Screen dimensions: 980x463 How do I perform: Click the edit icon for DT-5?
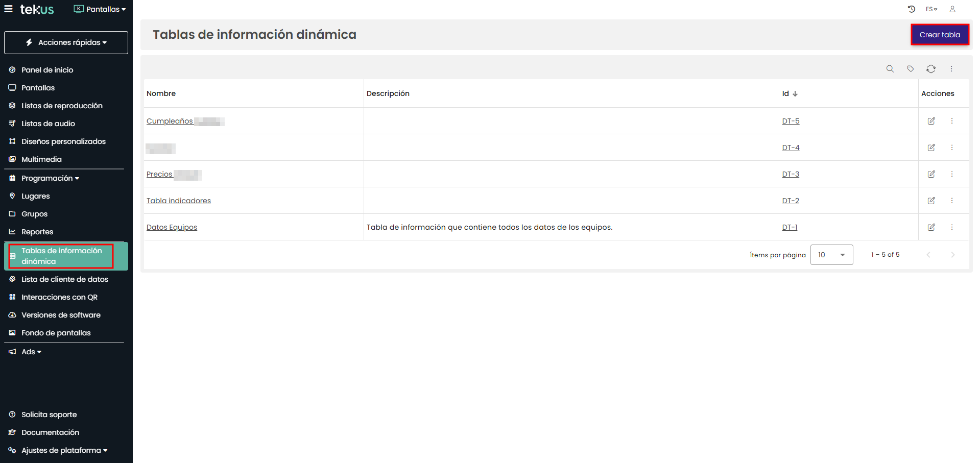[x=931, y=121]
